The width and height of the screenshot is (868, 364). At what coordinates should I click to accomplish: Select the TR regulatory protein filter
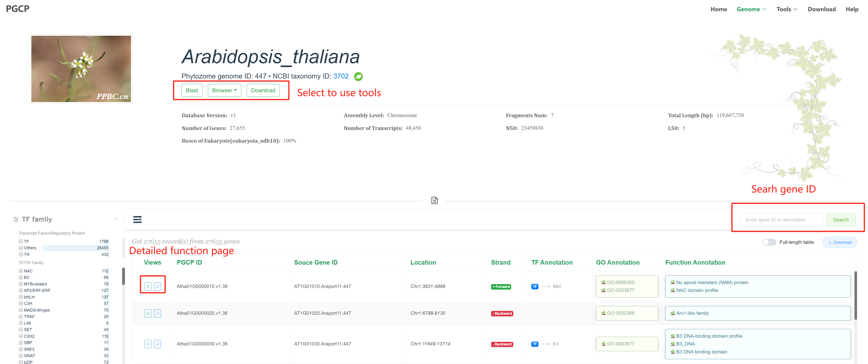pyautogui.click(x=21, y=254)
